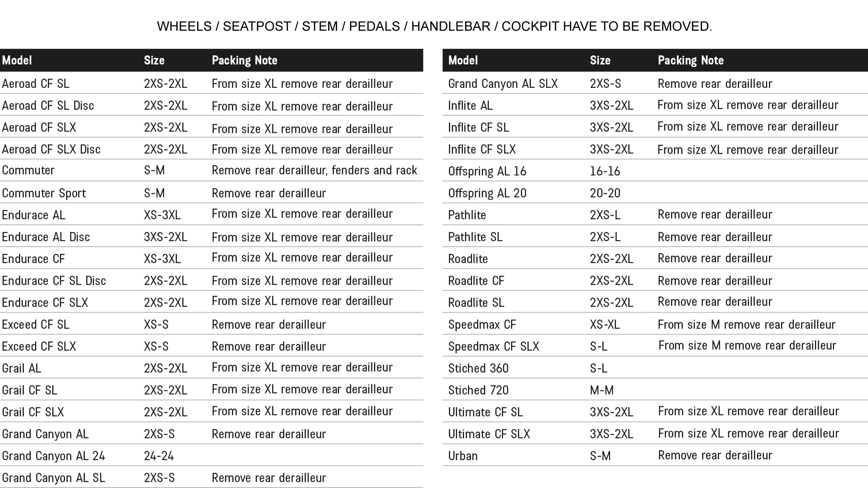868x488 pixels.
Task: Click the Grail CF SLX row label
Action: point(33,412)
